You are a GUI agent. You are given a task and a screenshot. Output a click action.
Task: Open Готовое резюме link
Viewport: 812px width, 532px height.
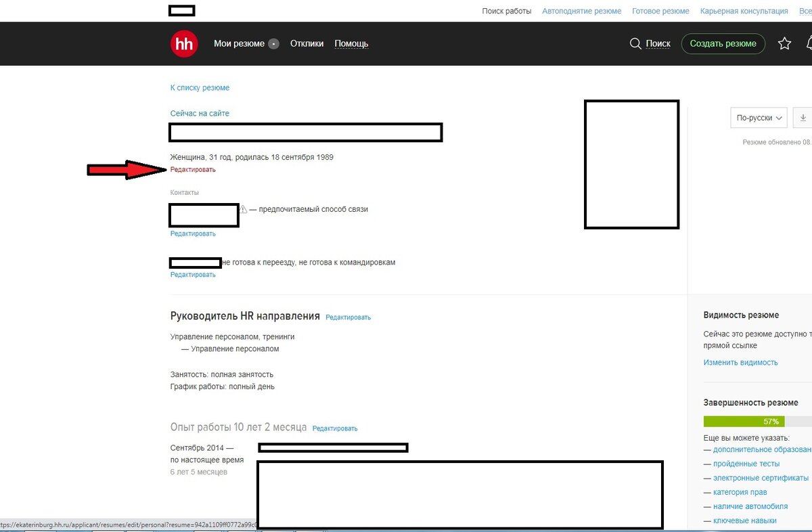[660, 12]
